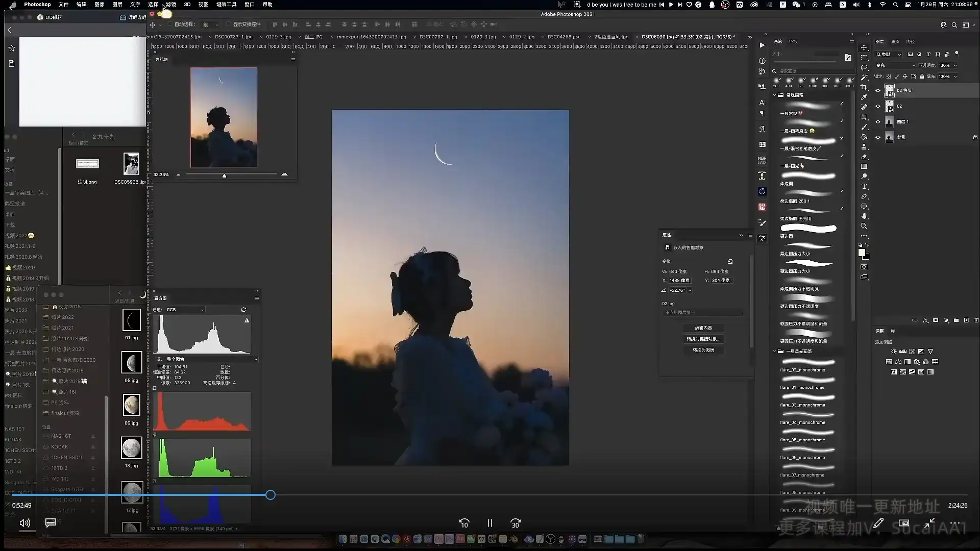Select the Crop tool
The width and height of the screenshot is (980, 551).
pyautogui.click(x=864, y=87)
